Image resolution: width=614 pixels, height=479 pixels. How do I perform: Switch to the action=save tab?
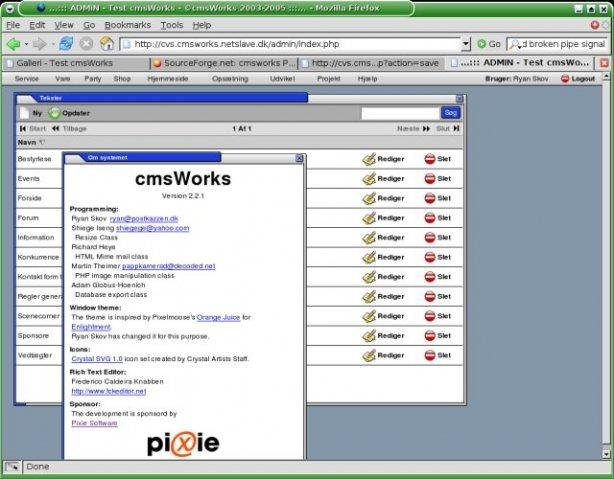[371, 63]
